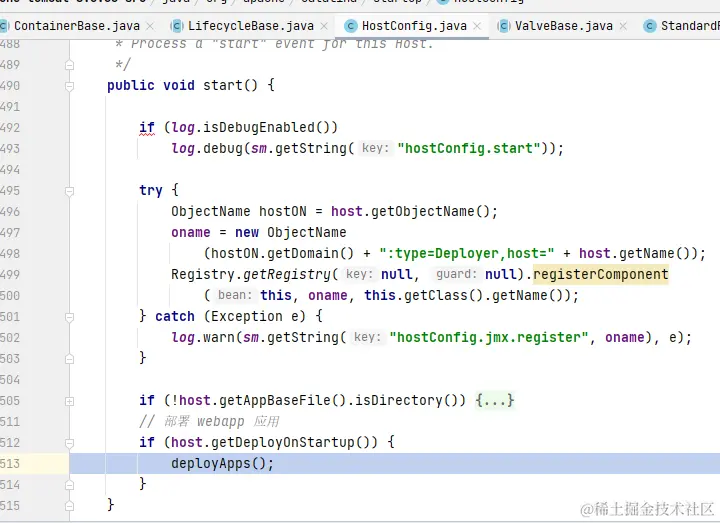Screen dimensions: 720x523
Task: Collapse the comment fold at line 489
Action: click(69, 65)
